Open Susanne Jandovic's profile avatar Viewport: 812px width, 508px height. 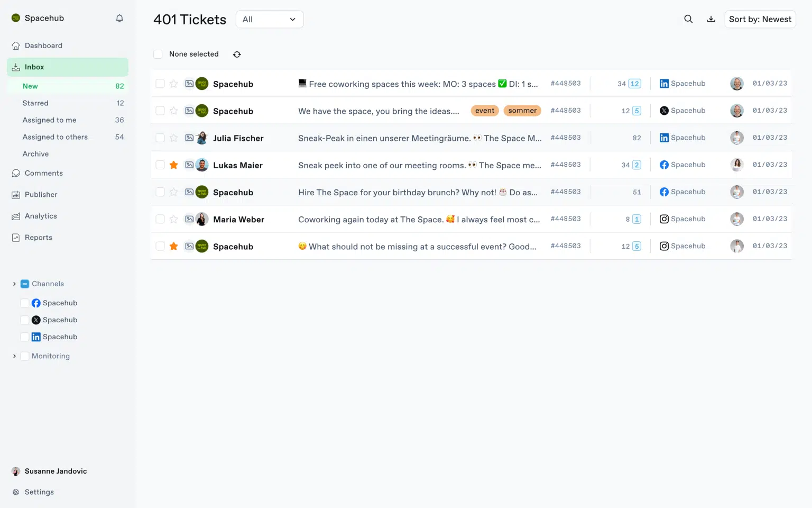15,471
